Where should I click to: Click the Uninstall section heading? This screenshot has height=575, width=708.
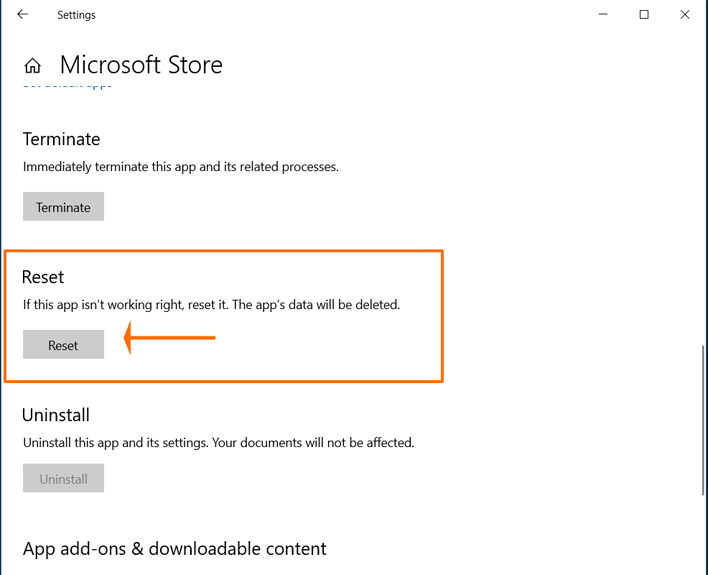[x=56, y=415]
